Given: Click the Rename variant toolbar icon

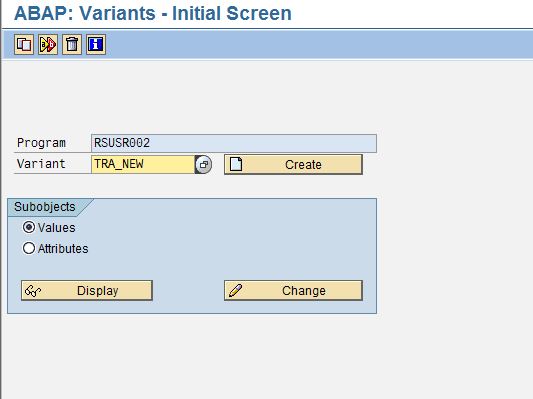Looking at the screenshot, I should pyautogui.click(x=48, y=44).
